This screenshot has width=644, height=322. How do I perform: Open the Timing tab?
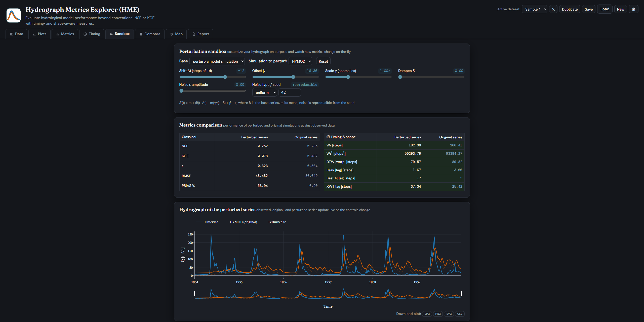coord(92,34)
